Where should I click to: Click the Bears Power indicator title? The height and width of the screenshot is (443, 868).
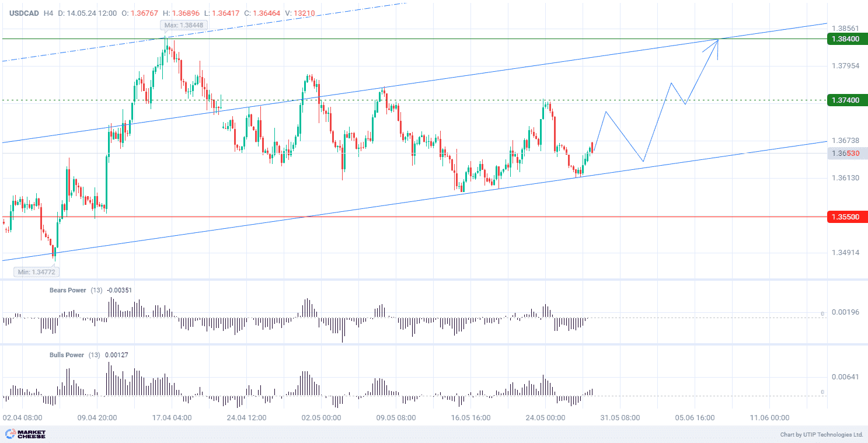coord(68,290)
